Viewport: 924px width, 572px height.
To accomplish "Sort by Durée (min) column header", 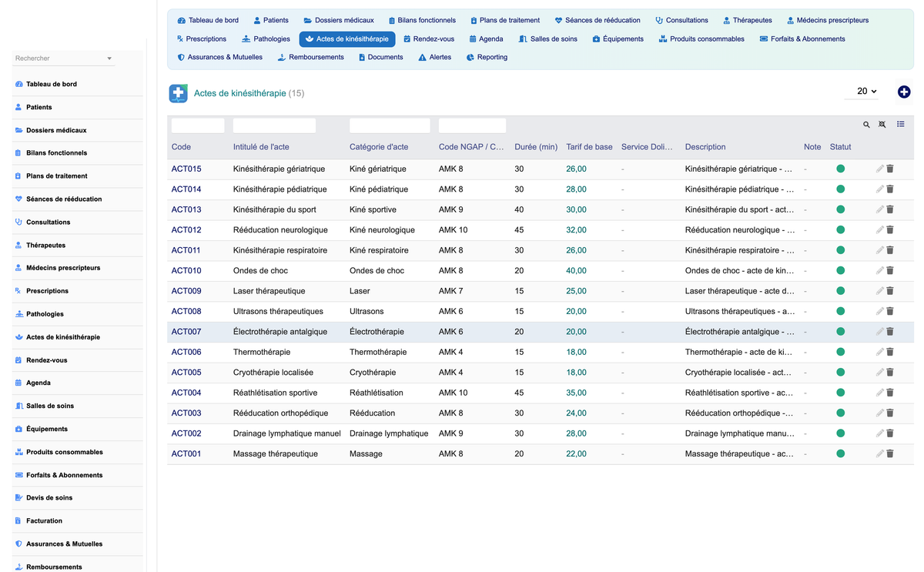I will click(536, 147).
